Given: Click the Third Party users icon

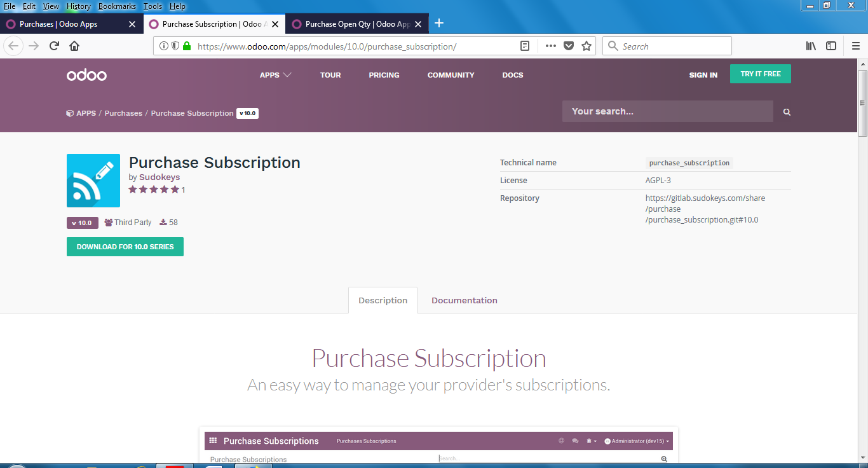Looking at the screenshot, I should pyautogui.click(x=109, y=223).
